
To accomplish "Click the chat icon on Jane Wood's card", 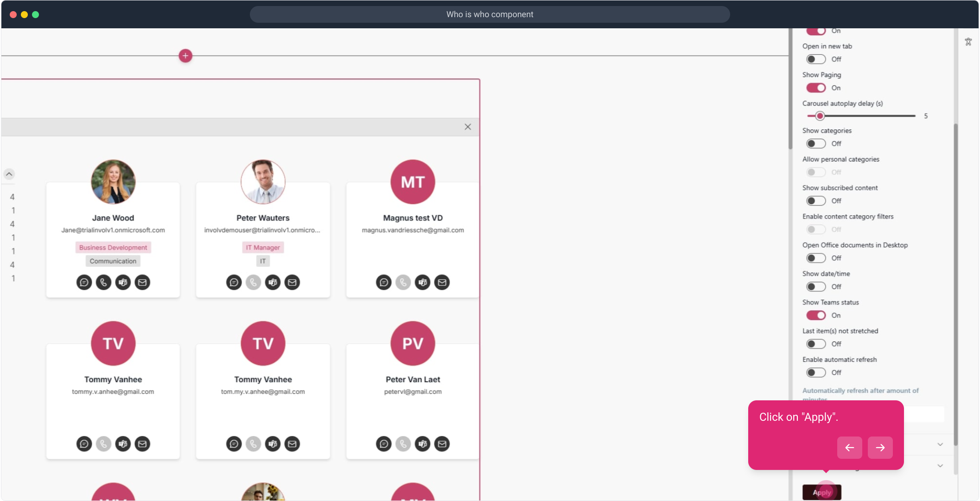I will click(84, 282).
